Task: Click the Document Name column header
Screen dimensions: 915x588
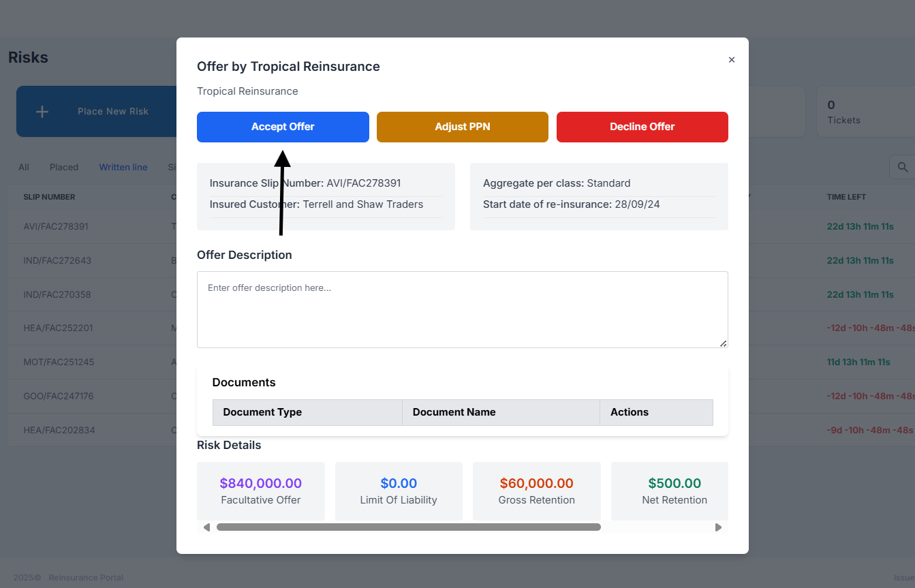Action: 454,412
